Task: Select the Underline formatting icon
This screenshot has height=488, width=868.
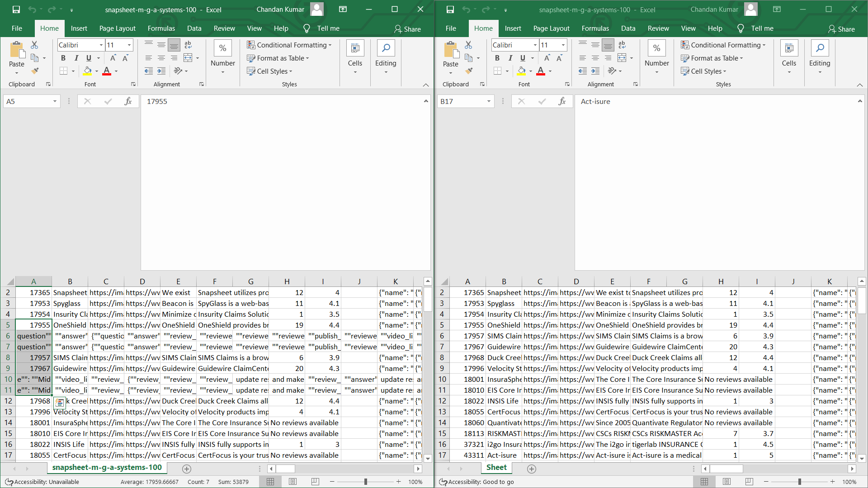Action: (x=88, y=58)
